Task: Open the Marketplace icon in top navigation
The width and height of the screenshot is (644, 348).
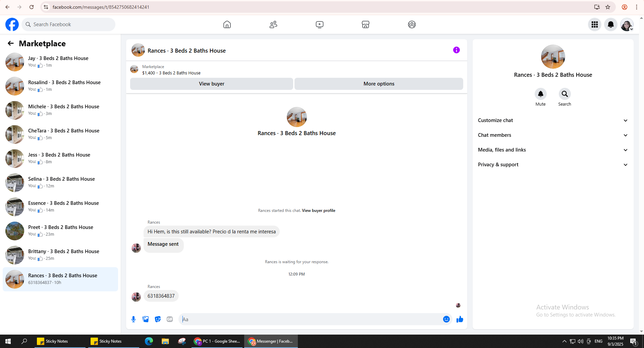Action: (366, 24)
